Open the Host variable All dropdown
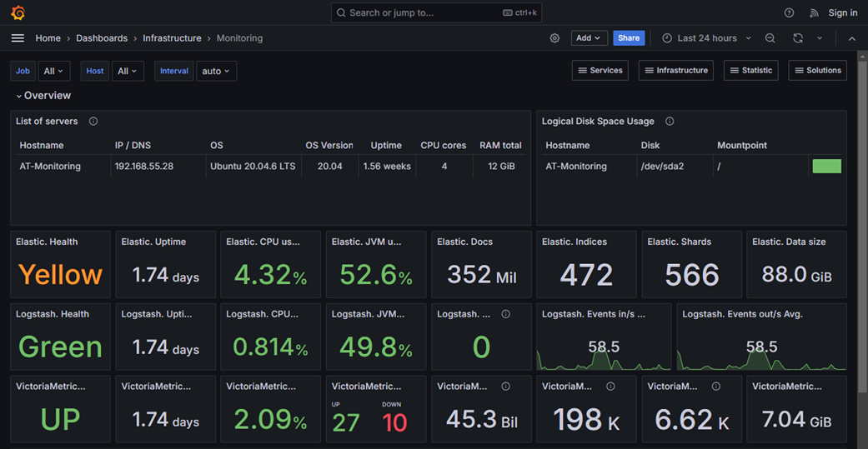Viewport: 868px width, 449px height. (x=128, y=71)
